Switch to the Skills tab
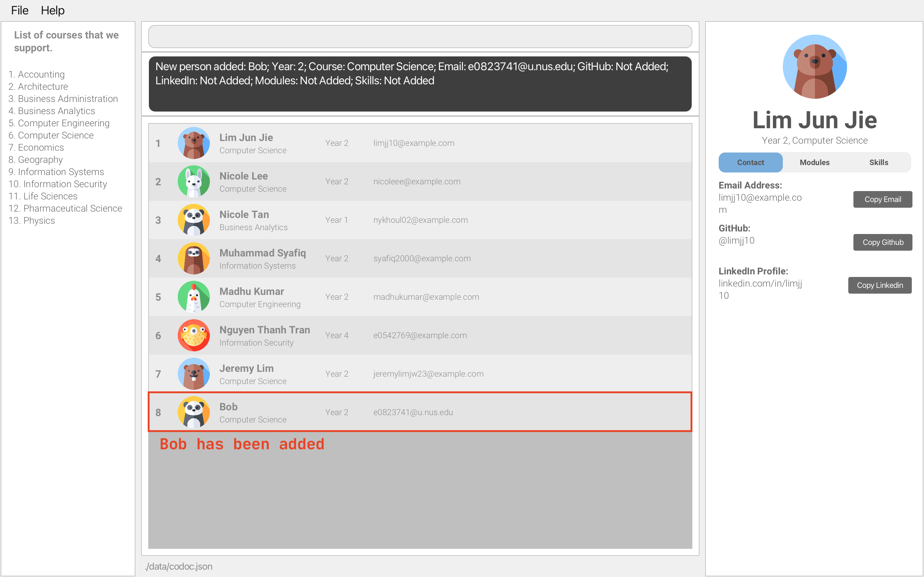The height and width of the screenshot is (577, 924). 878,162
